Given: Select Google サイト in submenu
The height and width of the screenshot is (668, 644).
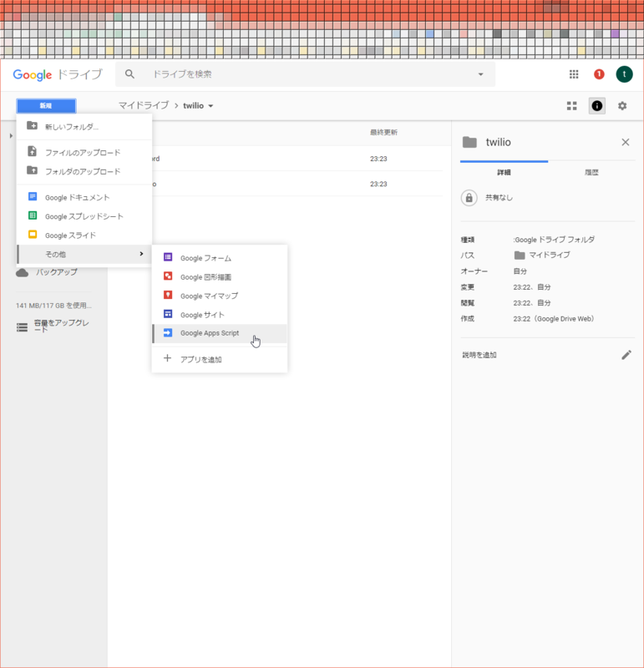Looking at the screenshot, I should (220, 315).
